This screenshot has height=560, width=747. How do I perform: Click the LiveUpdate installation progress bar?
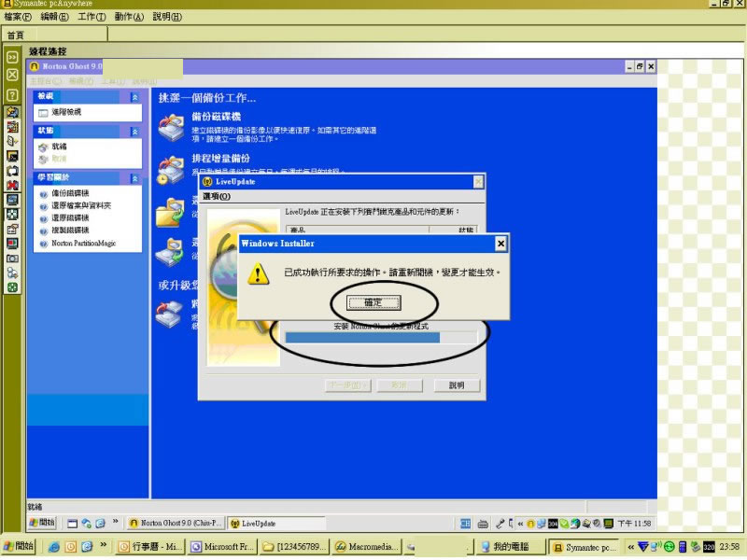pos(381,338)
